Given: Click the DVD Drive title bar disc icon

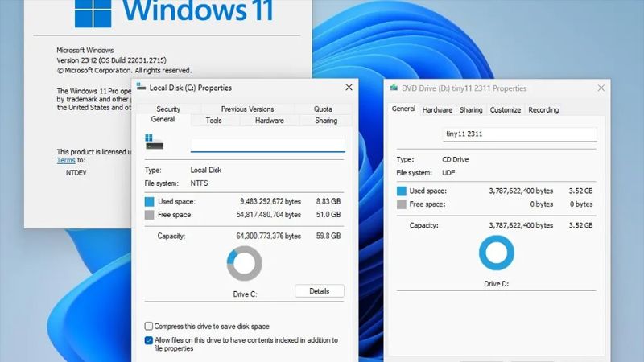Looking at the screenshot, I should (394, 88).
